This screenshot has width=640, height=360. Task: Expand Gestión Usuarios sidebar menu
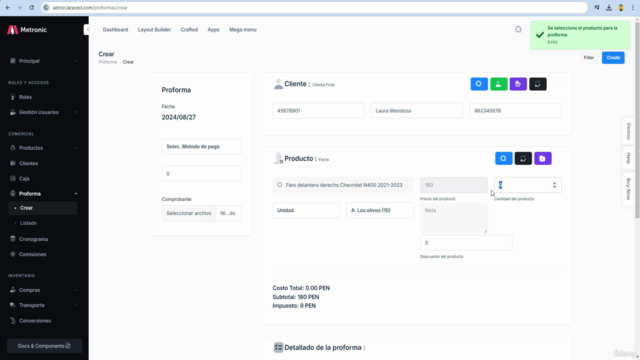coord(43,112)
